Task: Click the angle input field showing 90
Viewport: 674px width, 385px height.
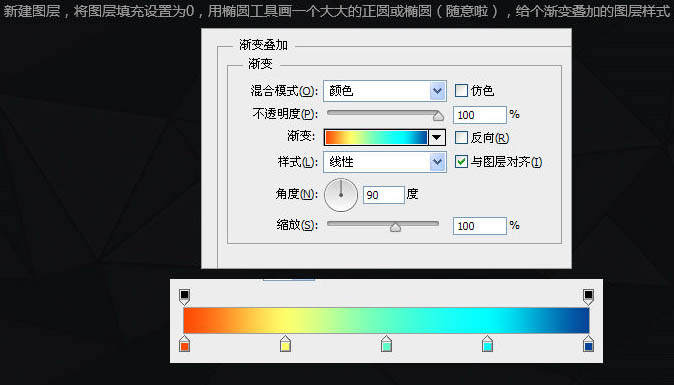Action: click(383, 195)
